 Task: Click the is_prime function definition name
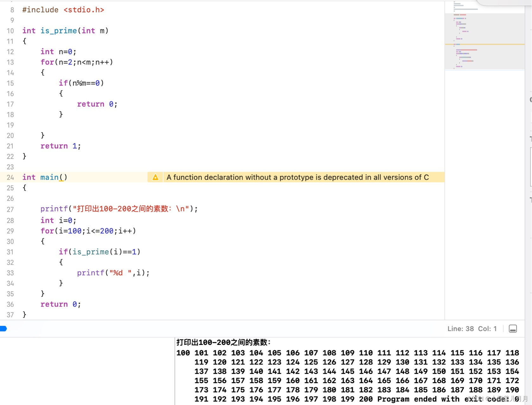coord(59,31)
